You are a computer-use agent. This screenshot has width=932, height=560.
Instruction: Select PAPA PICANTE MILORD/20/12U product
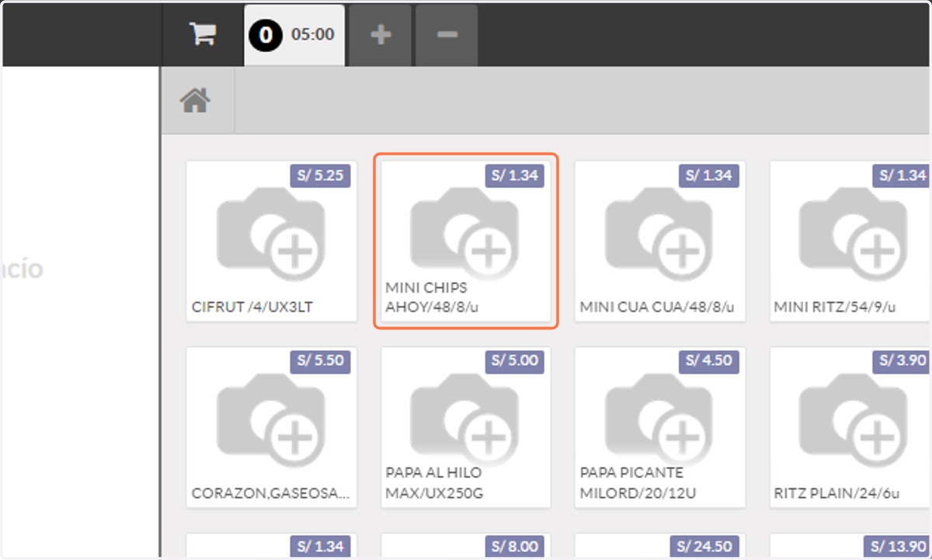click(660, 427)
